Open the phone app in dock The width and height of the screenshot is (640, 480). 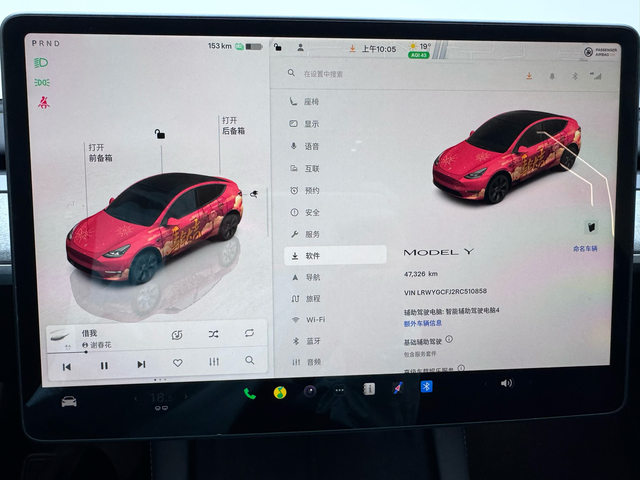pos(249,393)
